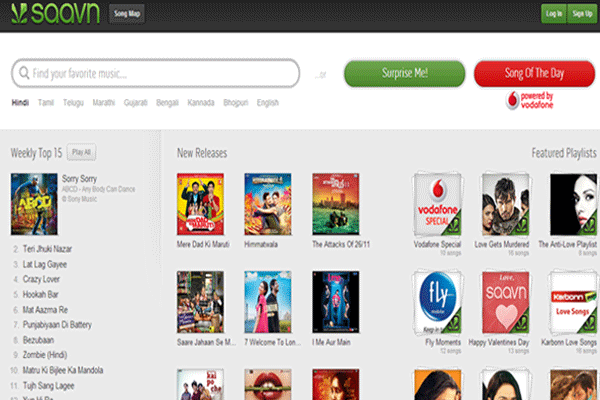The height and width of the screenshot is (400, 600).
Task: Click the Log In button
Action: pyautogui.click(x=554, y=14)
